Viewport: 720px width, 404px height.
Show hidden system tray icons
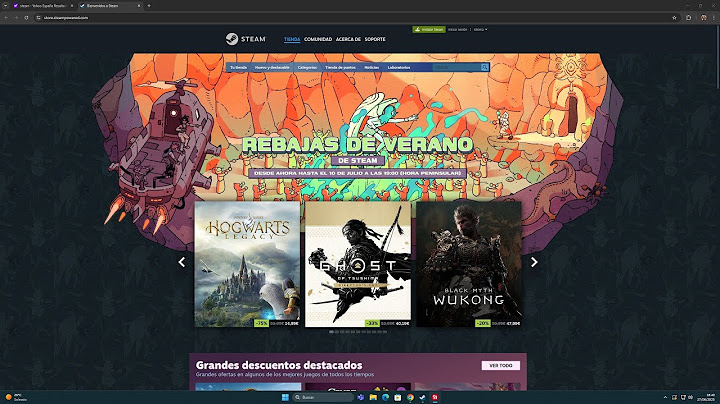pos(665,397)
